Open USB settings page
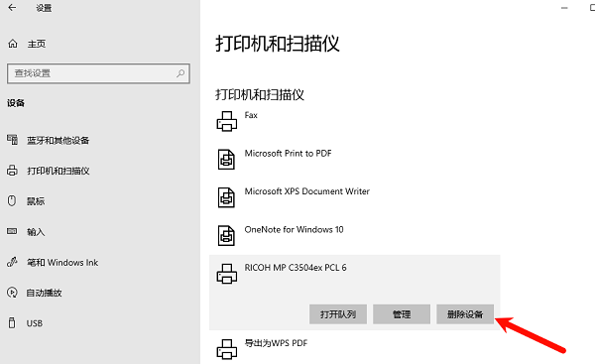This screenshot has height=364, width=595. (34, 323)
